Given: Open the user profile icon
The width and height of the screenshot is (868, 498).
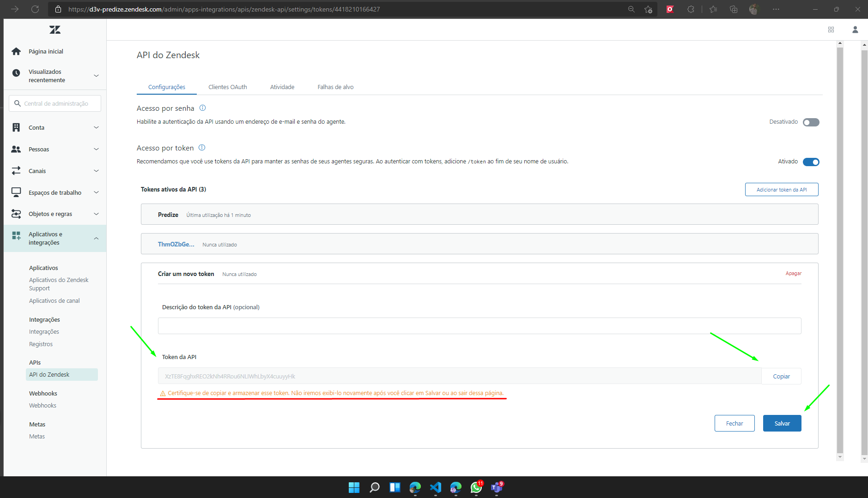Looking at the screenshot, I should [855, 30].
